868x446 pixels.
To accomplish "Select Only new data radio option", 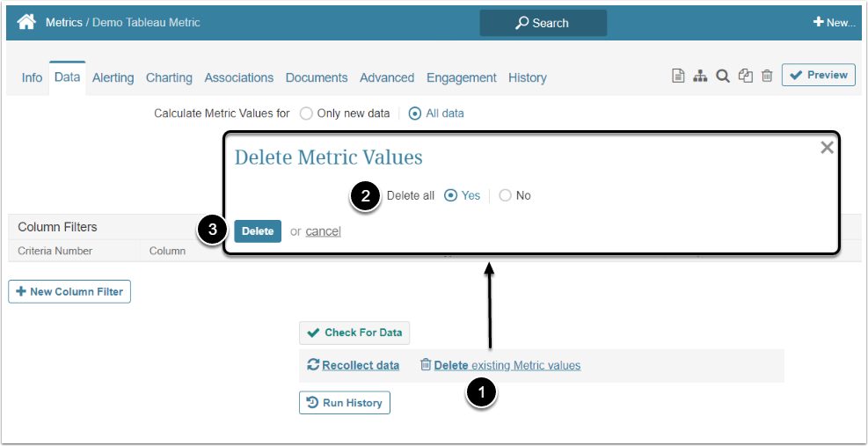I will click(307, 113).
